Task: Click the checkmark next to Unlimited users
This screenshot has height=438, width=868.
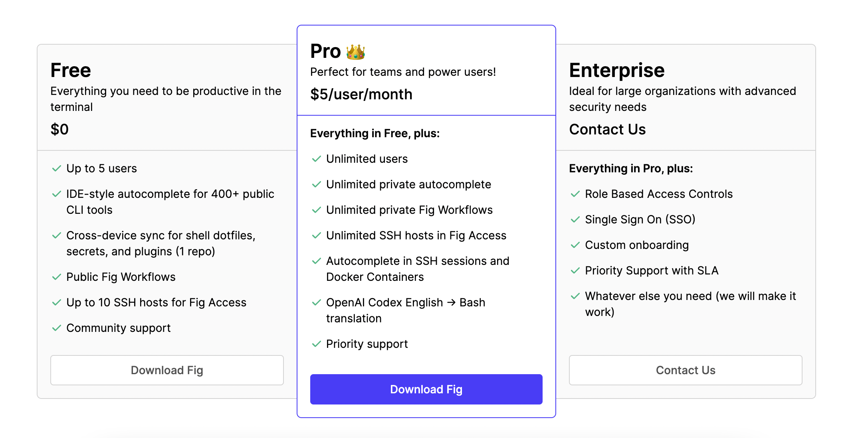Action: [316, 159]
